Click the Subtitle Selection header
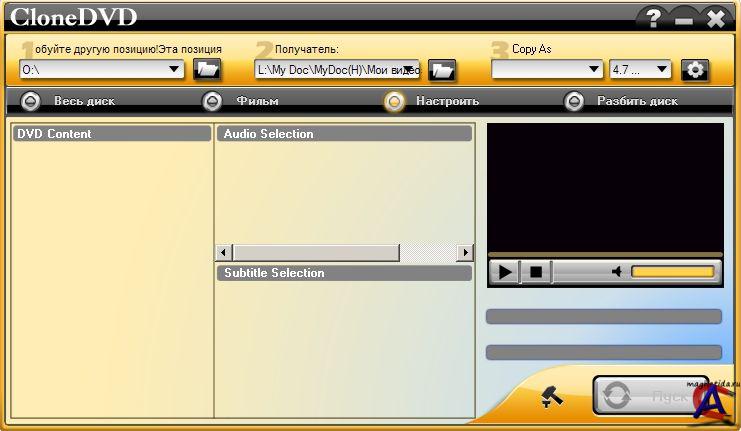Screen dimensions: 741x431 (x=344, y=273)
